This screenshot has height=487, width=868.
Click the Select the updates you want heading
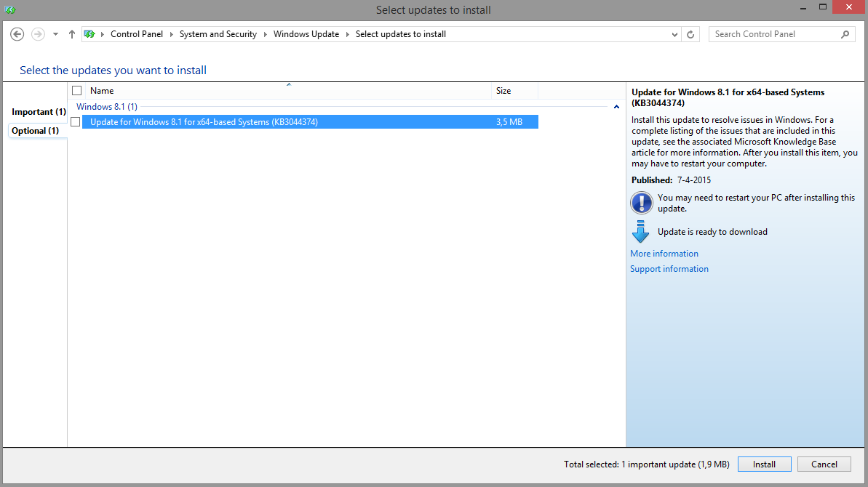tap(113, 71)
